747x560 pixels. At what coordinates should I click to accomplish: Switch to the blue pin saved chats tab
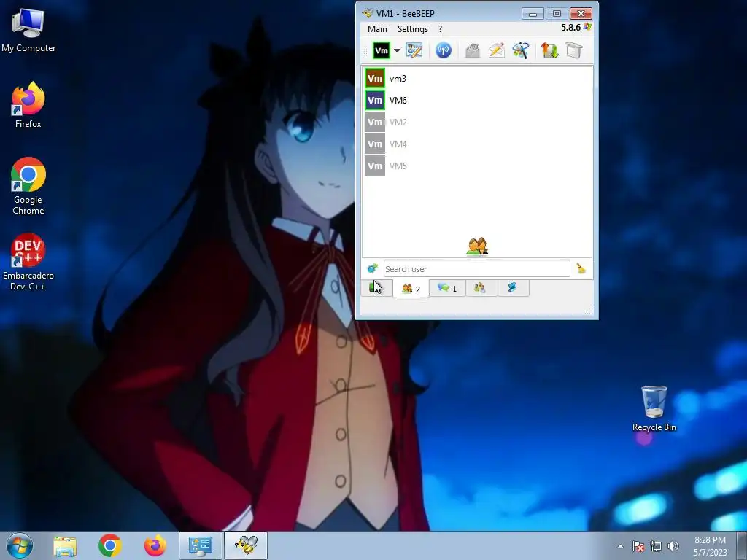click(x=513, y=287)
